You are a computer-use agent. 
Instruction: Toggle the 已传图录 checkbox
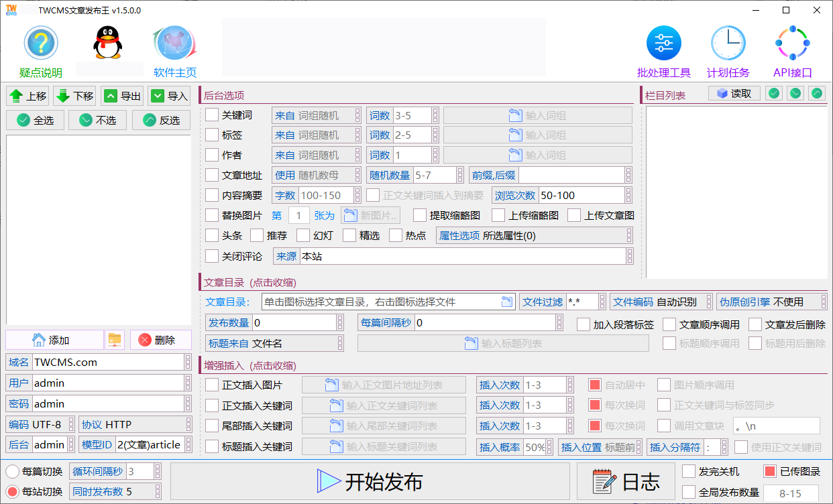click(x=770, y=471)
